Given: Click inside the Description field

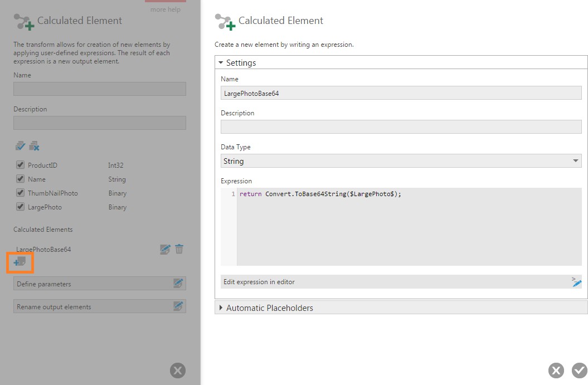Looking at the screenshot, I should tap(401, 126).
